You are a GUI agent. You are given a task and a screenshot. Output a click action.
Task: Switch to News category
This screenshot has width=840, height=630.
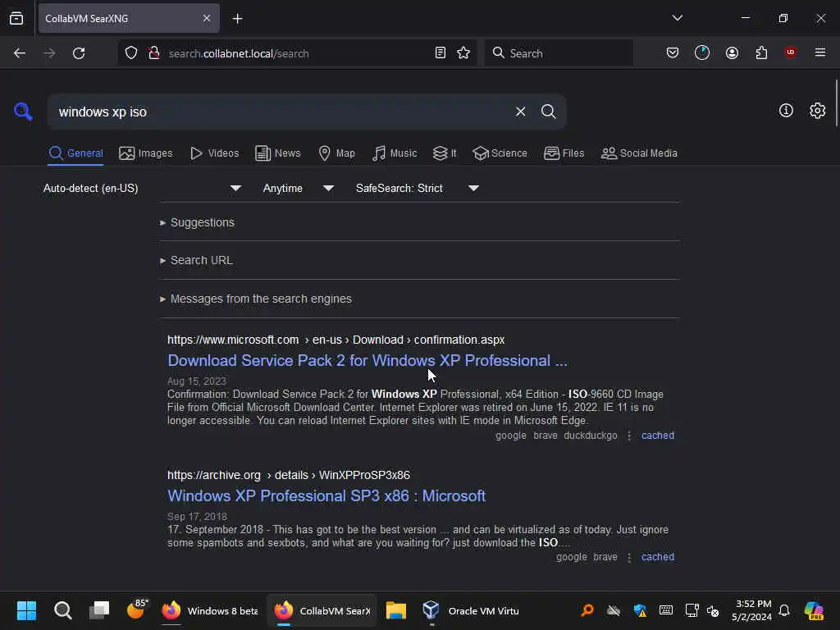pyautogui.click(x=278, y=153)
